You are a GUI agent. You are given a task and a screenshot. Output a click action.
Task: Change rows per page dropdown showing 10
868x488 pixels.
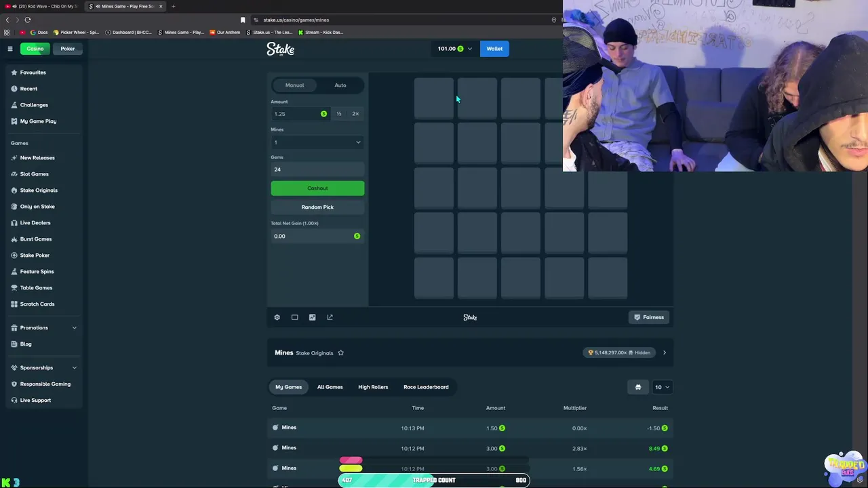[x=661, y=387]
